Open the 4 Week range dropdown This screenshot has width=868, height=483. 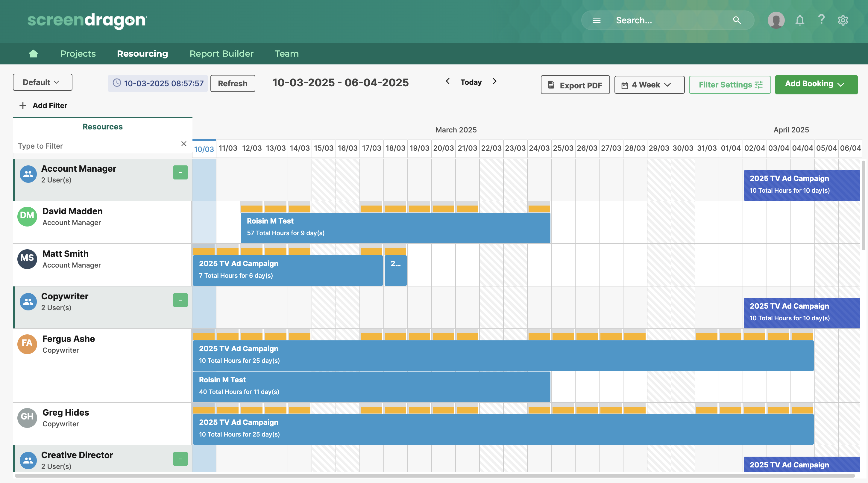pyautogui.click(x=649, y=85)
